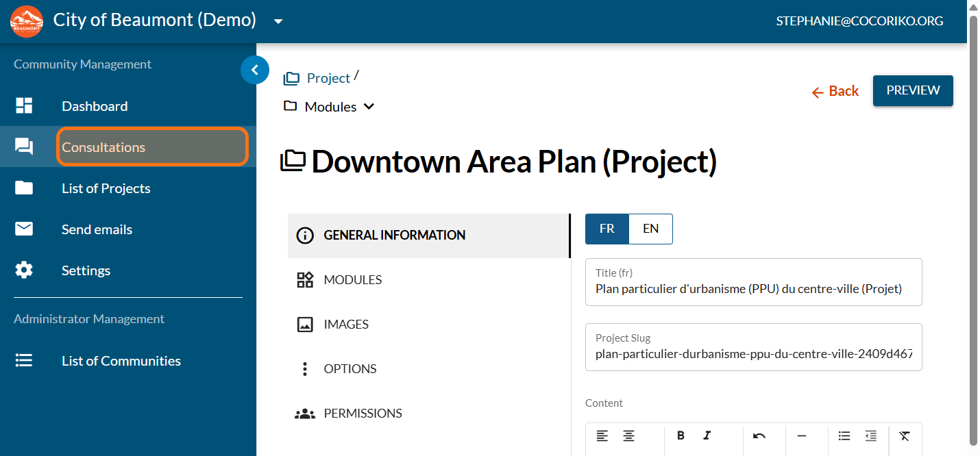Collapse the sidebar with the chevron button
The width and height of the screenshot is (980, 456).
pos(255,70)
